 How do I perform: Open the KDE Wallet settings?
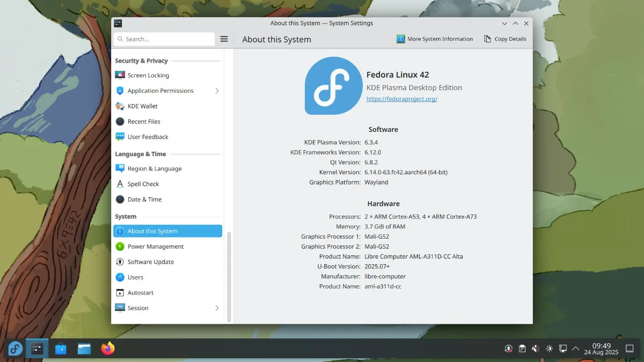[142, 106]
